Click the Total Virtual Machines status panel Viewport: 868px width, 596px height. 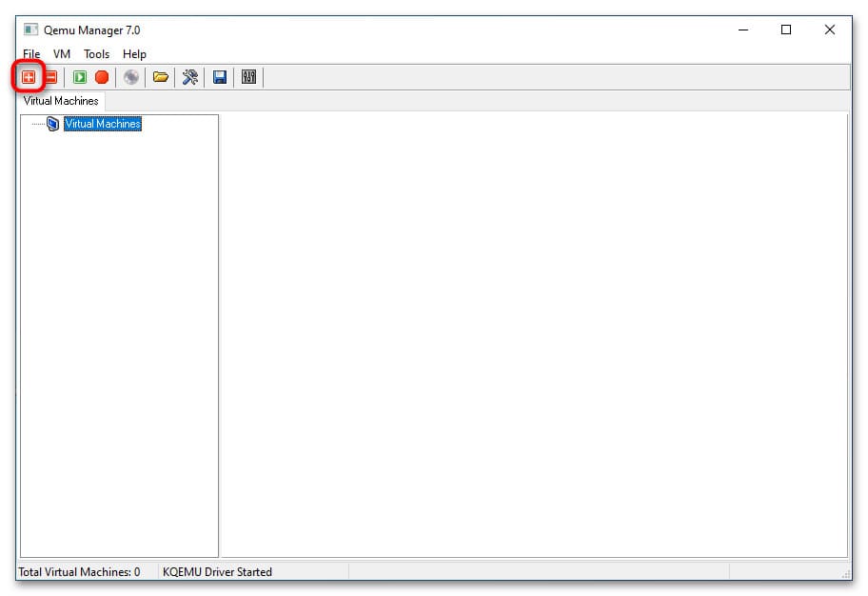point(79,572)
